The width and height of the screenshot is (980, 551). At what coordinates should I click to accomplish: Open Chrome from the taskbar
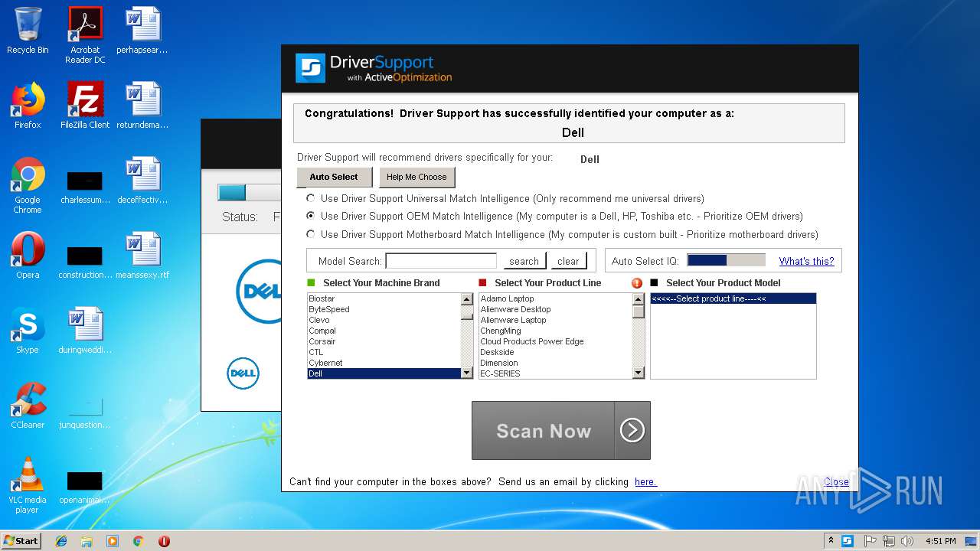(x=138, y=541)
